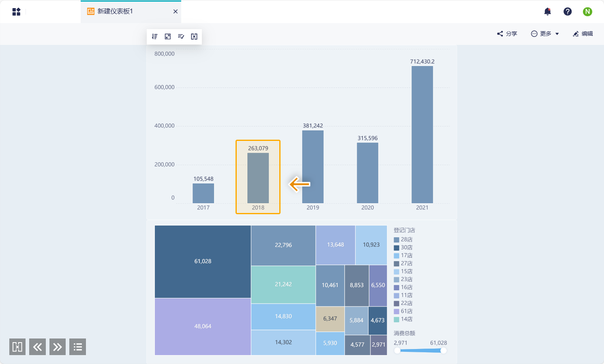Open the notifications bell
604x364 pixels.
pyautogui.click(x=547, y=11)
